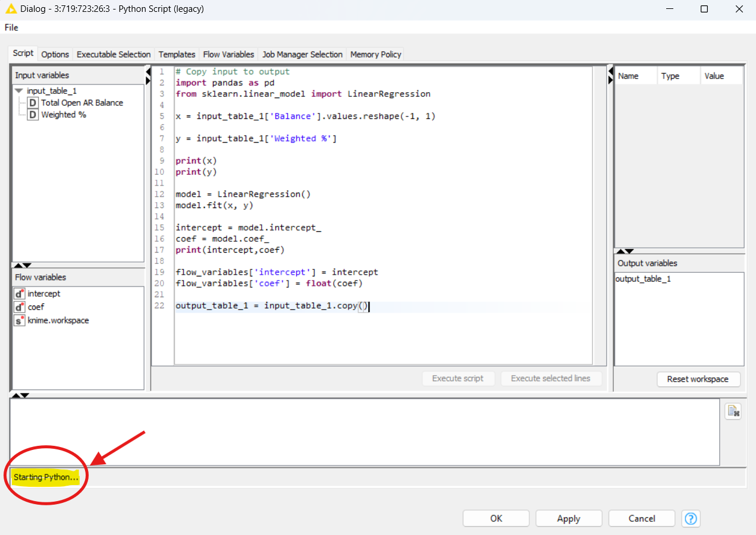Click the 'Starting Python...' status text
Image resolution: width=756 pixels, height=535 pixels.
pyautogui.click(x=46, y=477)
